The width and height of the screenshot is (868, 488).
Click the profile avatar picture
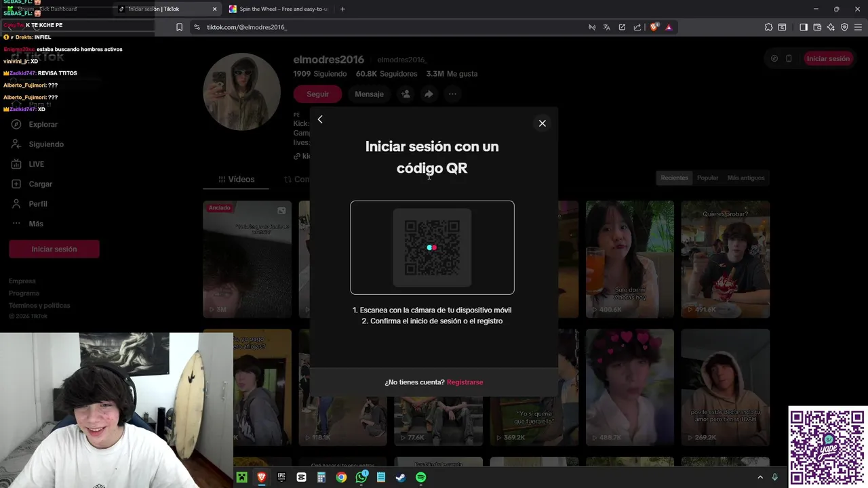tap(242, 91)
